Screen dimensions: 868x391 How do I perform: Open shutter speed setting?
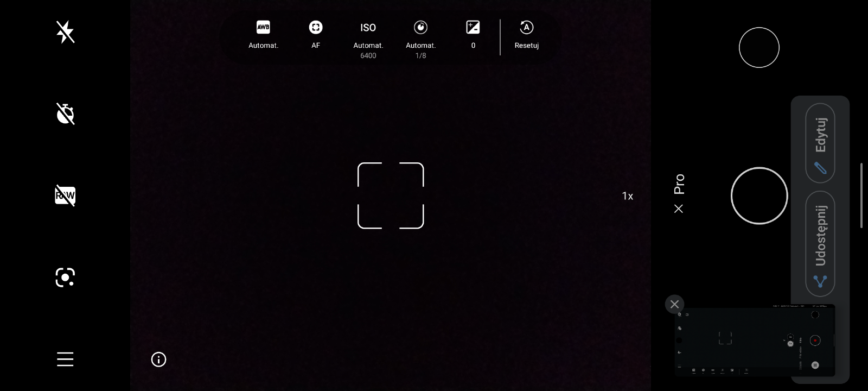point(420,38)
